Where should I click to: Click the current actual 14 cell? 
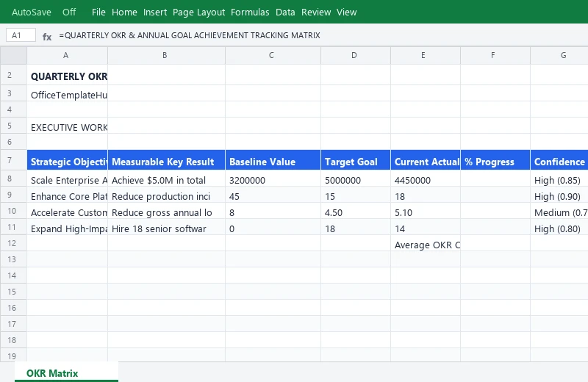[x=426, y=227]
